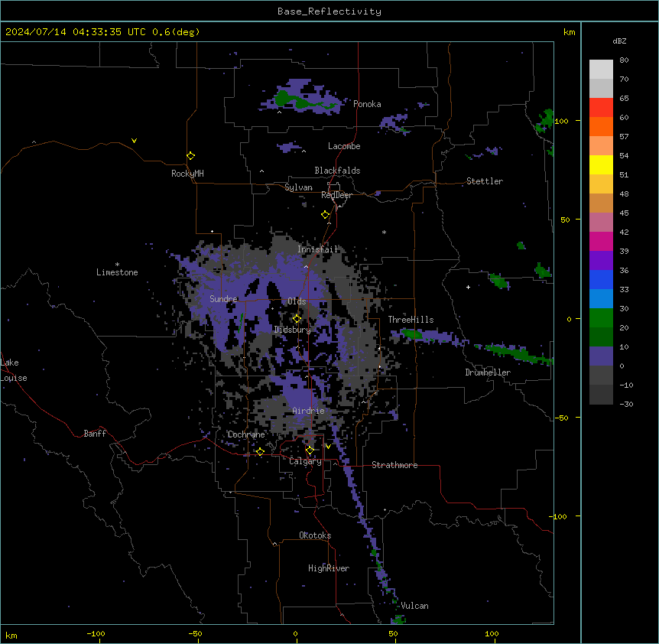Click the RedDeer city label

tap(336, 195)
